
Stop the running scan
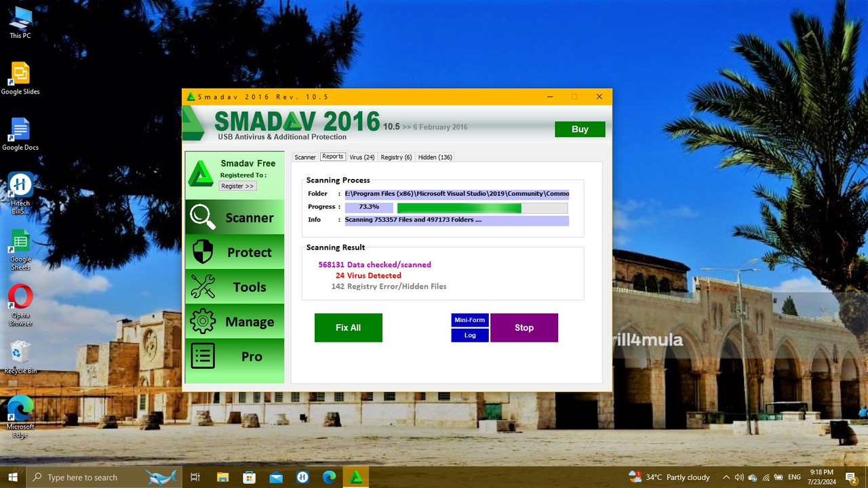pos(524,327)
